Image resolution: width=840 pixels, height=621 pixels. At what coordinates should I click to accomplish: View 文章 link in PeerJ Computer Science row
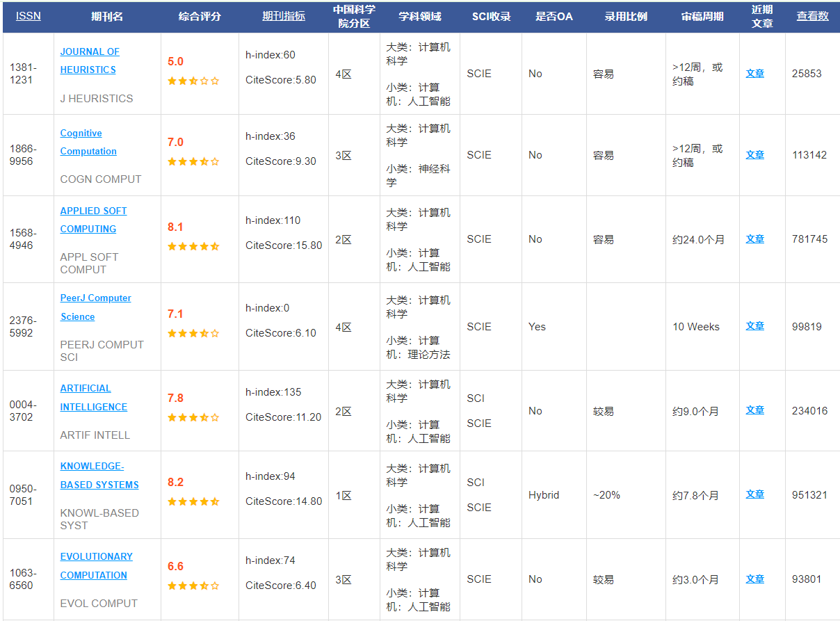click(754, 325)
